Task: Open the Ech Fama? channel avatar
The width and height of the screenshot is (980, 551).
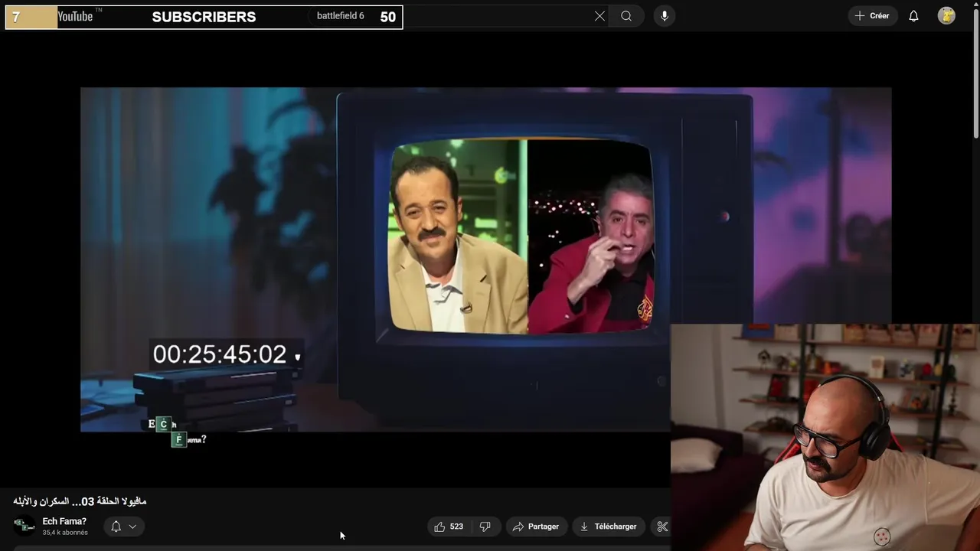Action: coord(24,527)
